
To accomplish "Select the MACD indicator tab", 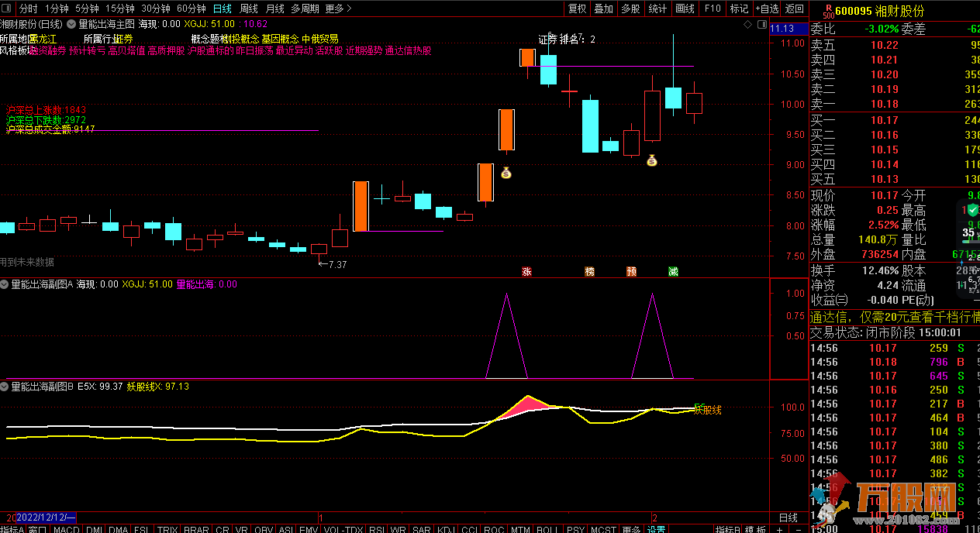I will tap(66, 529).
